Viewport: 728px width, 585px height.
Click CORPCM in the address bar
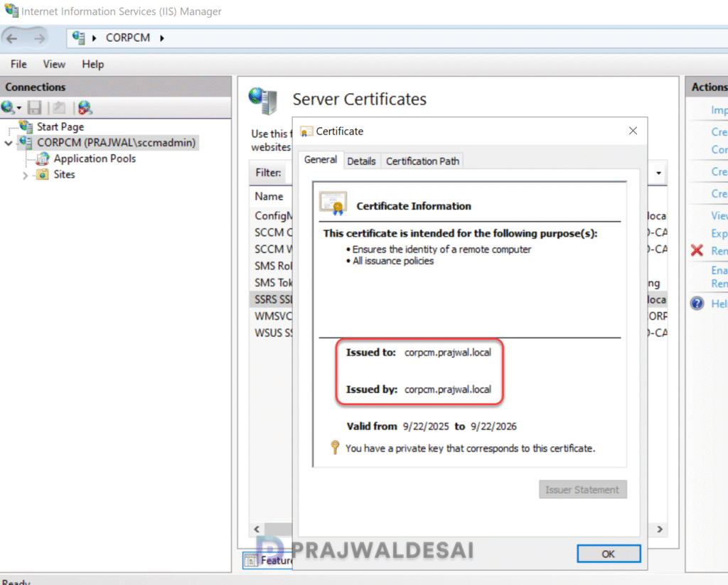(x=128, y=38)
